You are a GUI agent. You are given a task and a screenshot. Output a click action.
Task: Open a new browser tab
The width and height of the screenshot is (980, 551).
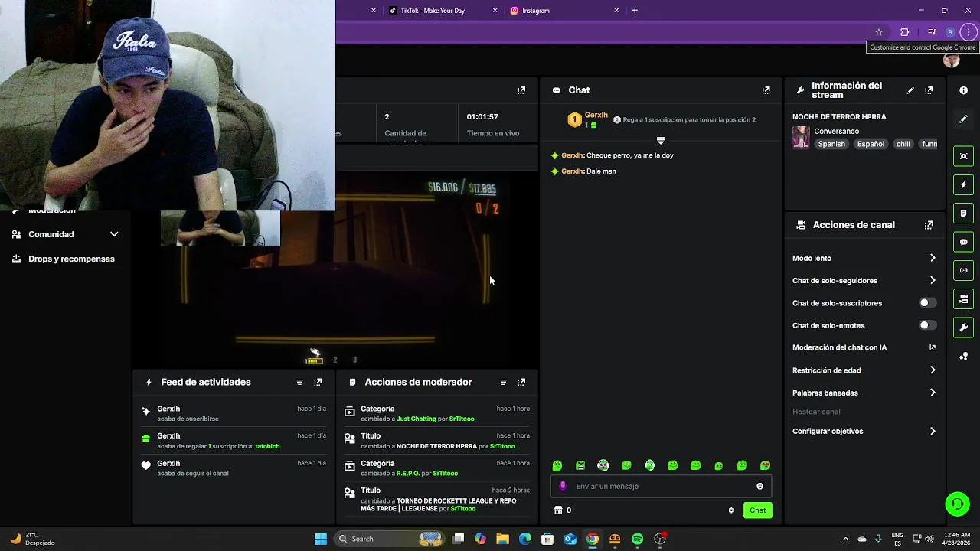[635, 11]
